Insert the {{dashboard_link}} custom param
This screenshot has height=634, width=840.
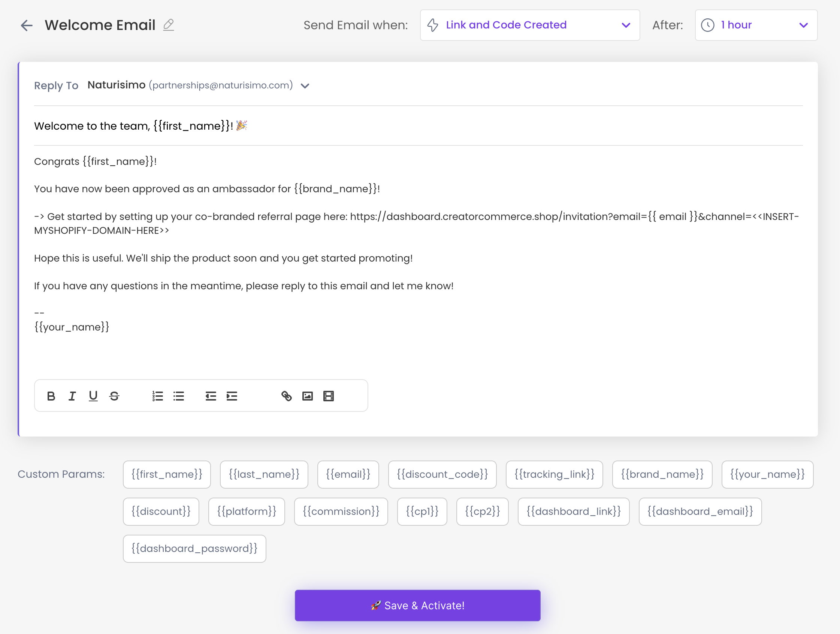coord(574,512)
